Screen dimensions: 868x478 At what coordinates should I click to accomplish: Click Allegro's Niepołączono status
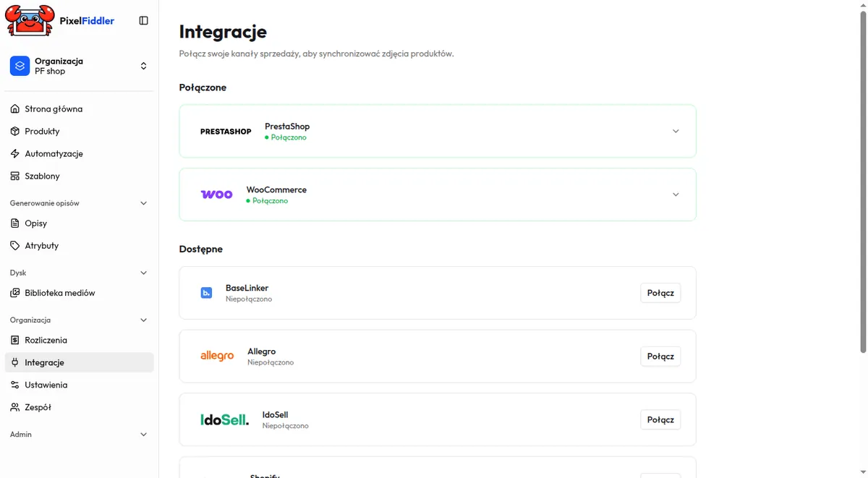[x=271, y=362]
